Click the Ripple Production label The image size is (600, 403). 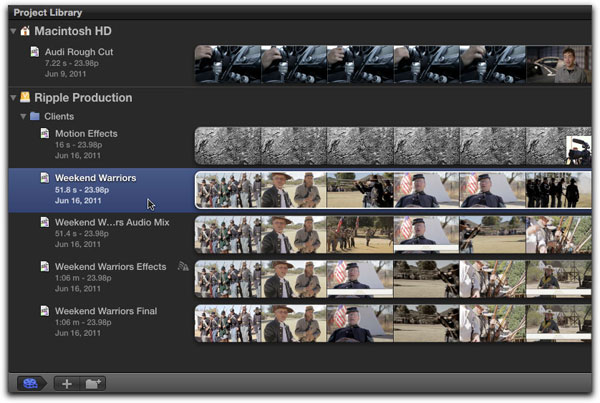coord(83,98)
